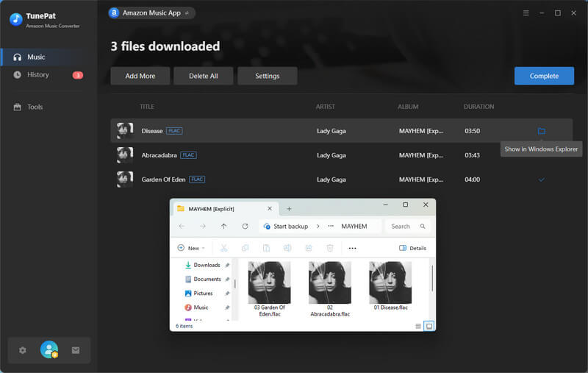Show hidden path via breadcrumb ellipsis
Image resolution: width=588 pixels, height=373 pixels.
[331, 227]
